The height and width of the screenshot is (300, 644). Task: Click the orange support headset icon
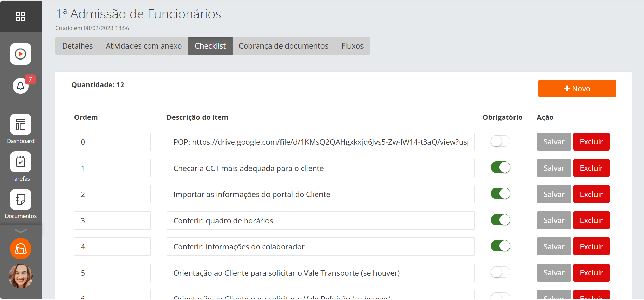(x=20, y=249)
